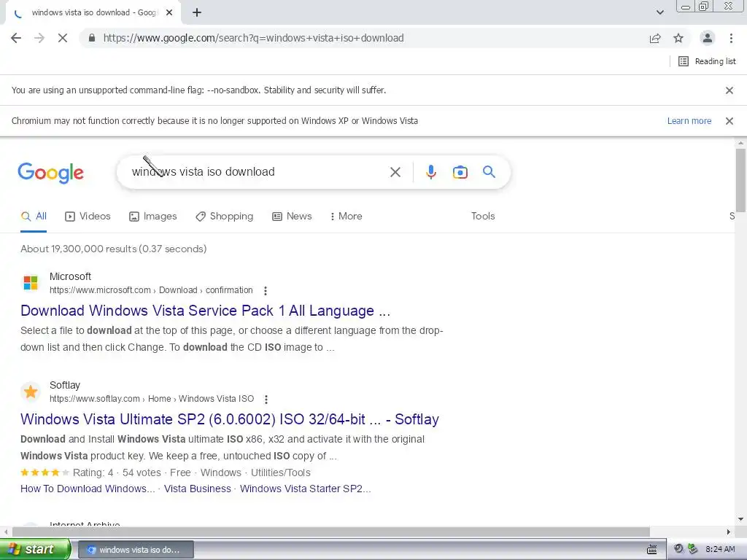Viewport: 747px width, 560px height.
Task: Select Chromium taskbar button 'windows vista iso do...'
Action: (136, 550)
